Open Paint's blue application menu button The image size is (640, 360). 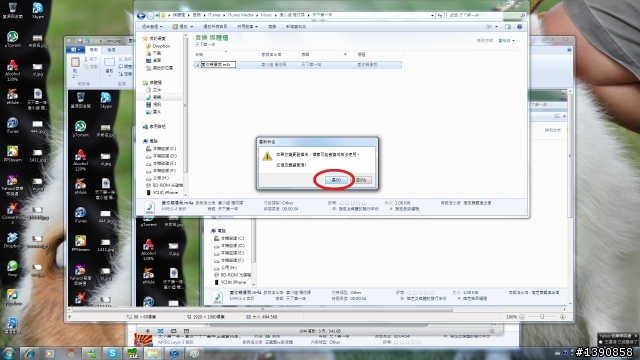pyautogui.click(x=75, y=50)
